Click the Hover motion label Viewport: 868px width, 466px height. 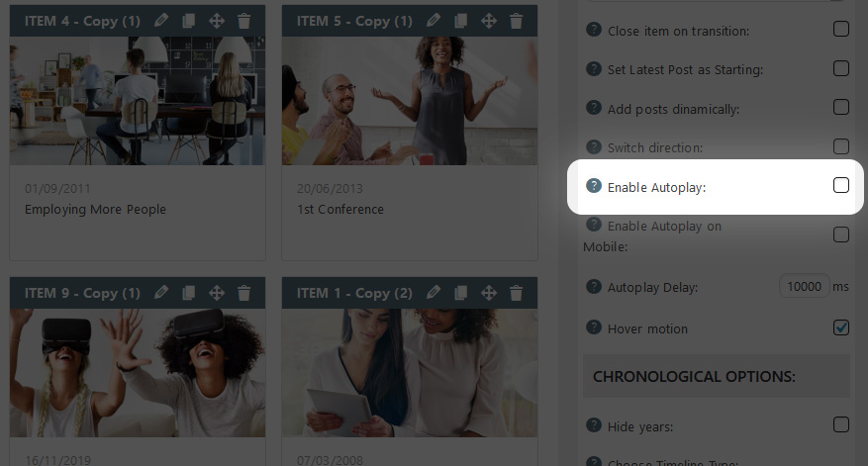click(647, 328)
